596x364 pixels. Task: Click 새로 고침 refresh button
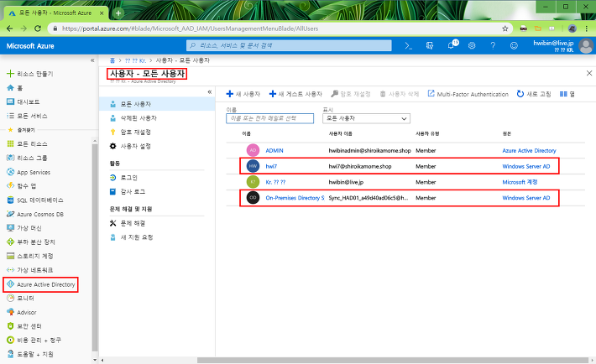pos(534,94)
